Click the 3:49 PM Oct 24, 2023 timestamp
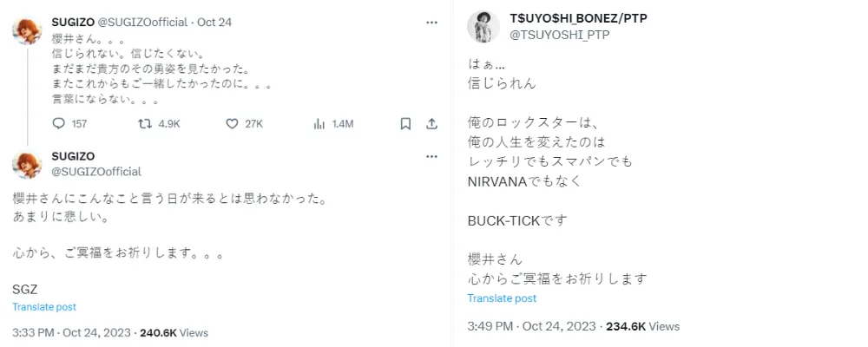This screenshot has width=868, height=347. pos(532,326)
